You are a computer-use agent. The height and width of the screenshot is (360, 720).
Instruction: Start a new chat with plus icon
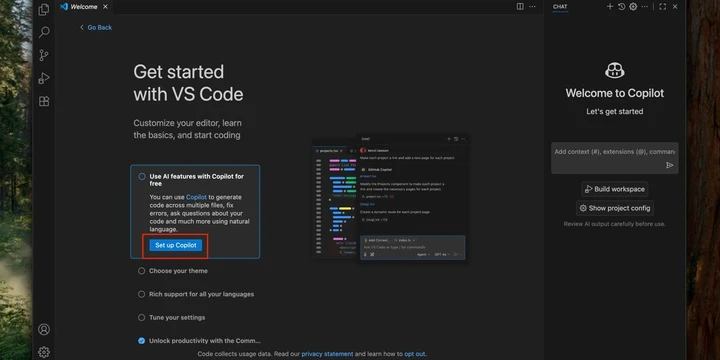(x=610, y=6)
